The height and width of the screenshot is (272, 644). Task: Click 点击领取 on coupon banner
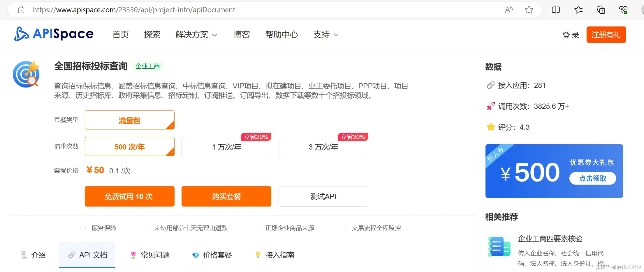pyautogui.click(x=593, y=178)
